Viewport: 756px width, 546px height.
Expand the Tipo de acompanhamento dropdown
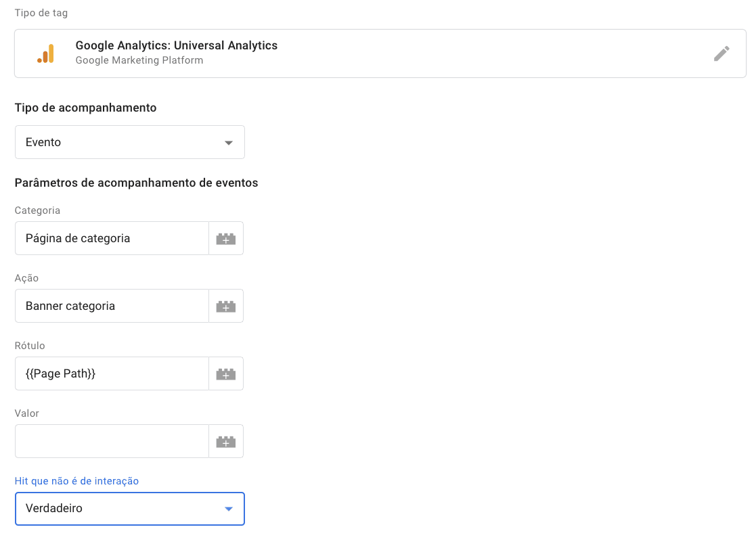(x=129, y=142)
